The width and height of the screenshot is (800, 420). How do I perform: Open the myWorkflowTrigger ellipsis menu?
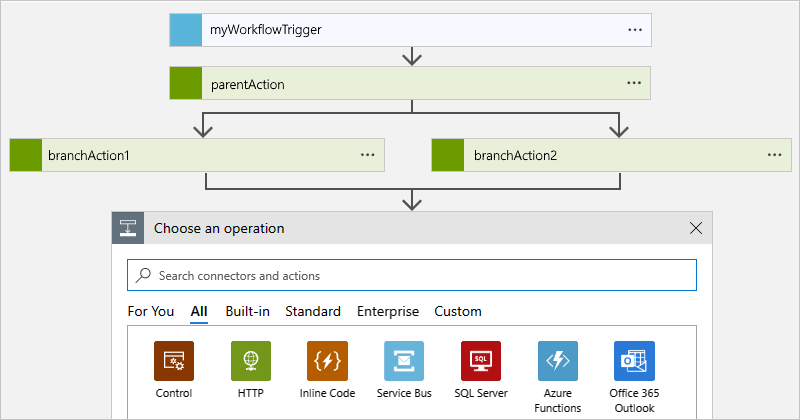pos(634,30)
